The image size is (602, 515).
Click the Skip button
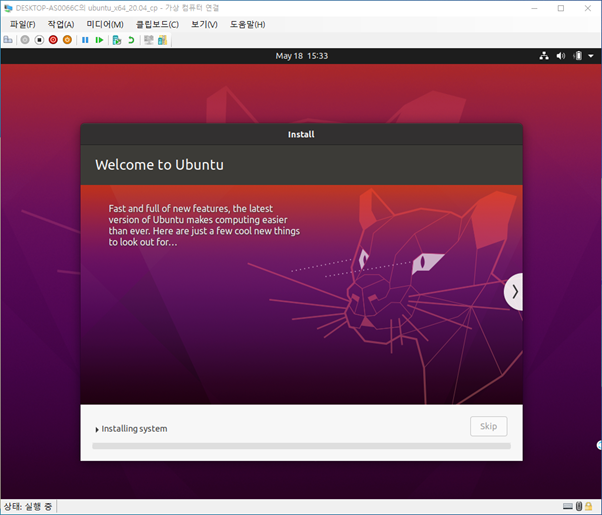[x=488, y=426]
